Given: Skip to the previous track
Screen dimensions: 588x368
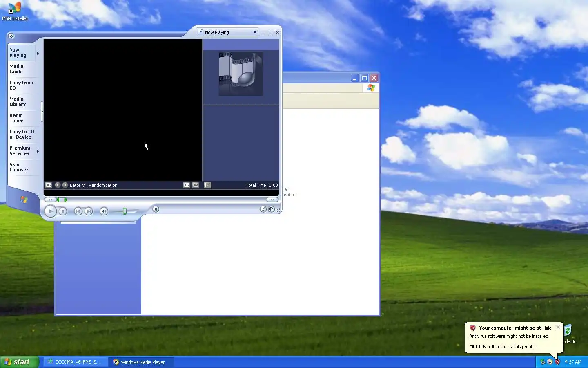Looking at the screenshot, I should pyautogui.click(x=78, y=211).
